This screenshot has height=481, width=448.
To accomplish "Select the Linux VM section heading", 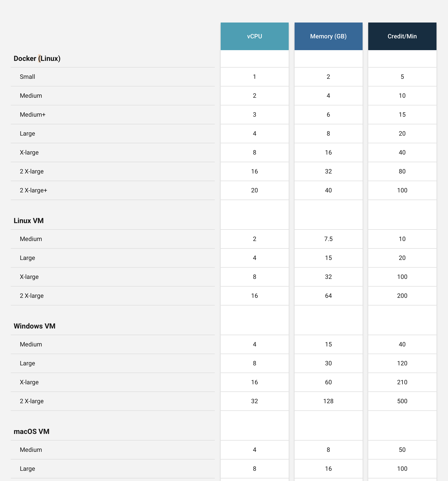I will [29, 221].
